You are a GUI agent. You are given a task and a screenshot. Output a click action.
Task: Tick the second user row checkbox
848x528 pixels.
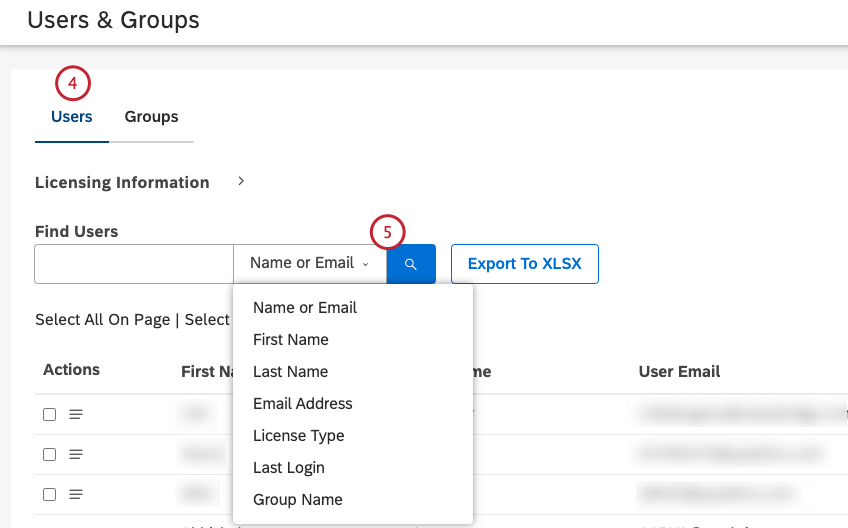click(49, 454)
